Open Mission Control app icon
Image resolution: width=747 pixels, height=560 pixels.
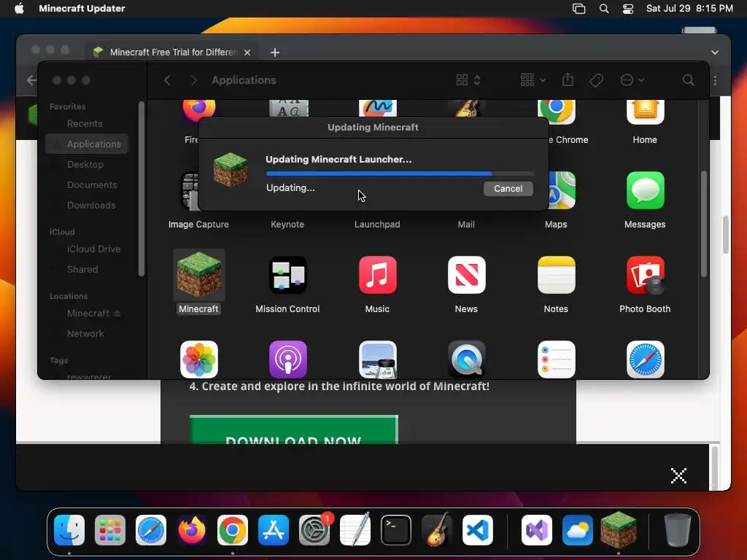(x=287, y=275)
